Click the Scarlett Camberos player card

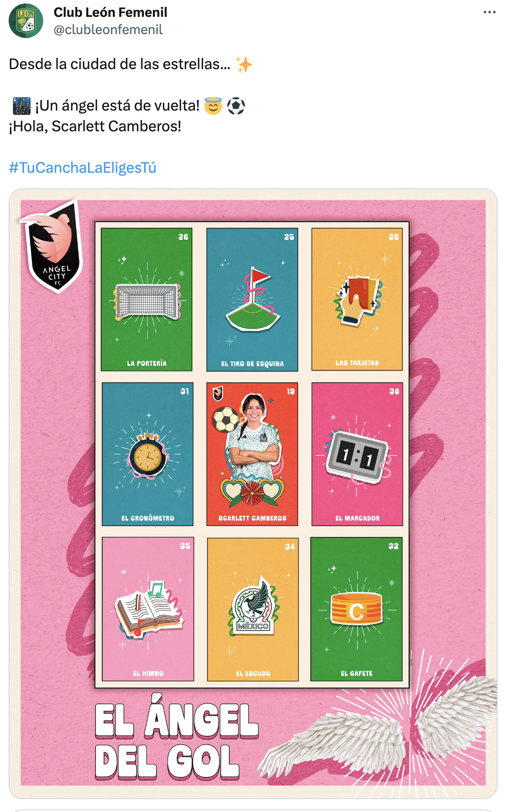coord(252,454)
